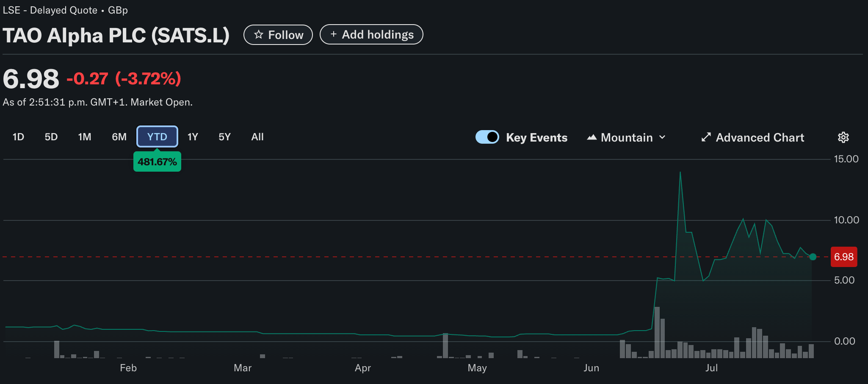Screen dimensions: 868x384
Task: Click the green current price dot on chart
Action: click(x=813, y=256)
